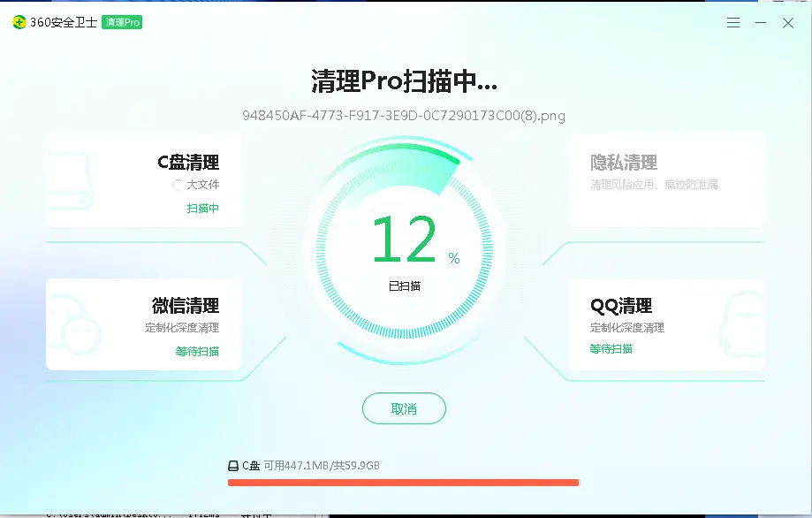
Task: Click the 360安全卫士 logo icon
Action: click(19, 22)
